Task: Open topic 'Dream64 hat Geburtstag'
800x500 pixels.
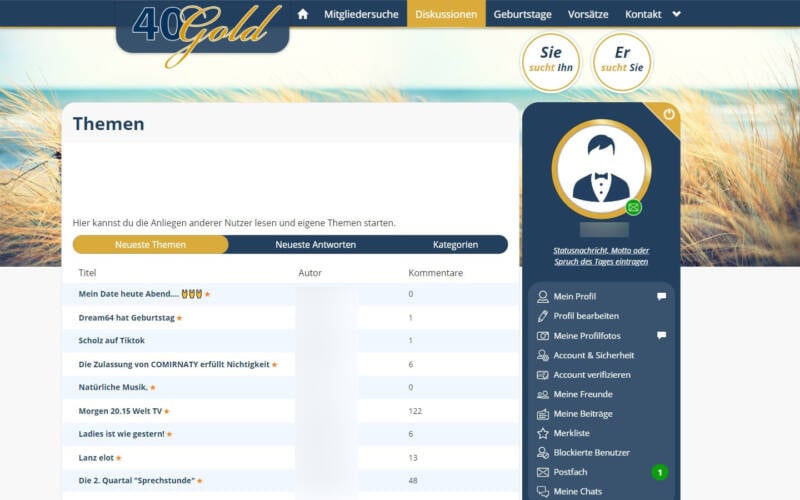Action: (127, 317)
